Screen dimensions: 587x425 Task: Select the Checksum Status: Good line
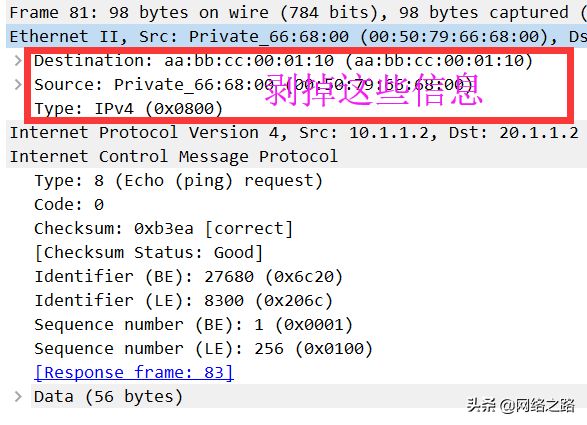coord(149,253)
